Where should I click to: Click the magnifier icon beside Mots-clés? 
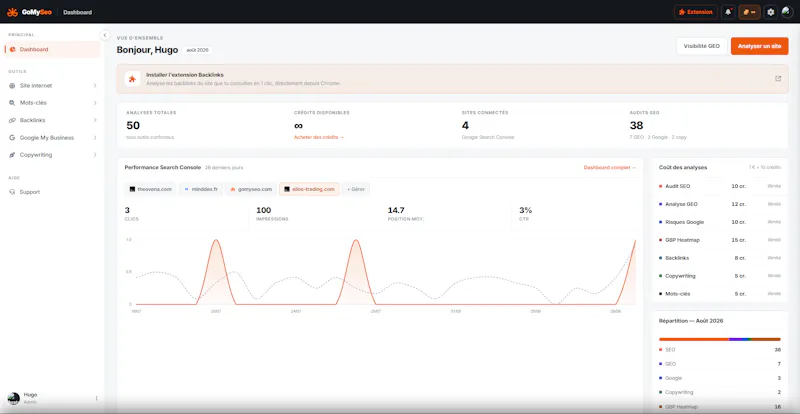coord(12,103)
